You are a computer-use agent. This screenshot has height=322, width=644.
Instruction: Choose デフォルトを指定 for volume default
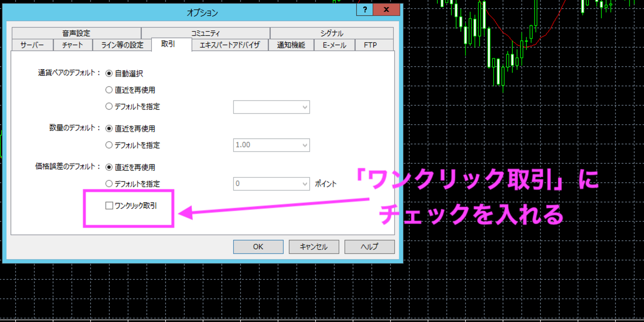coord(109,145)
